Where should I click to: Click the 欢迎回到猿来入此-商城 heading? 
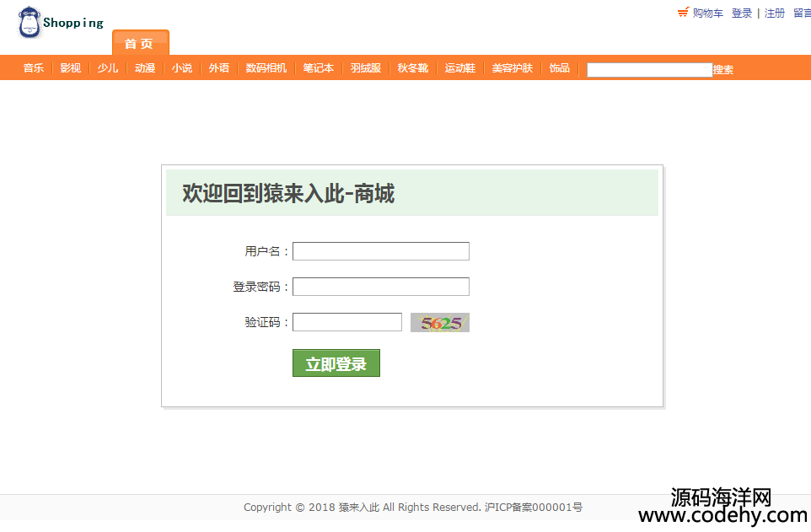tap(288, 194)
